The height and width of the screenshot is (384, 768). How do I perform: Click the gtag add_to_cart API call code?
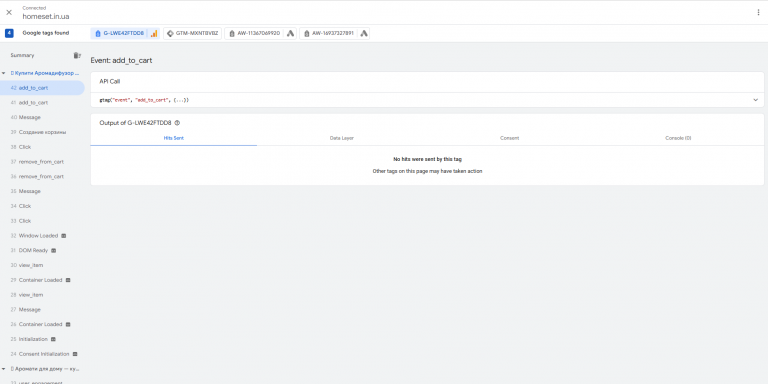(144, 100)
